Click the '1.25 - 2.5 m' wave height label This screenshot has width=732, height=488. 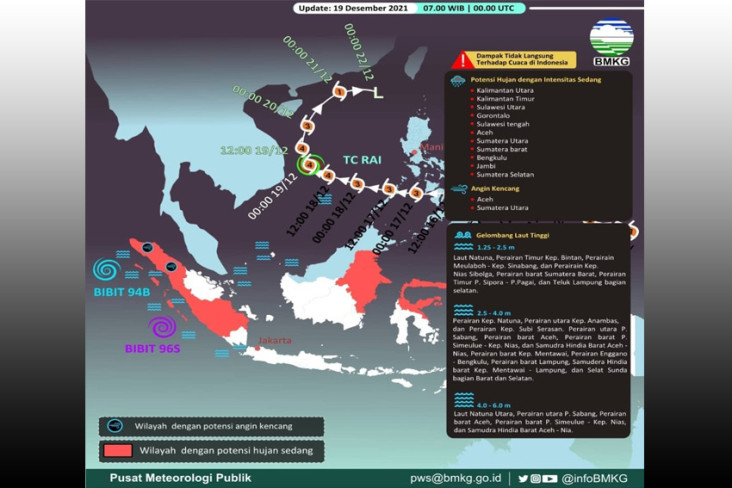tap(496, 248)
